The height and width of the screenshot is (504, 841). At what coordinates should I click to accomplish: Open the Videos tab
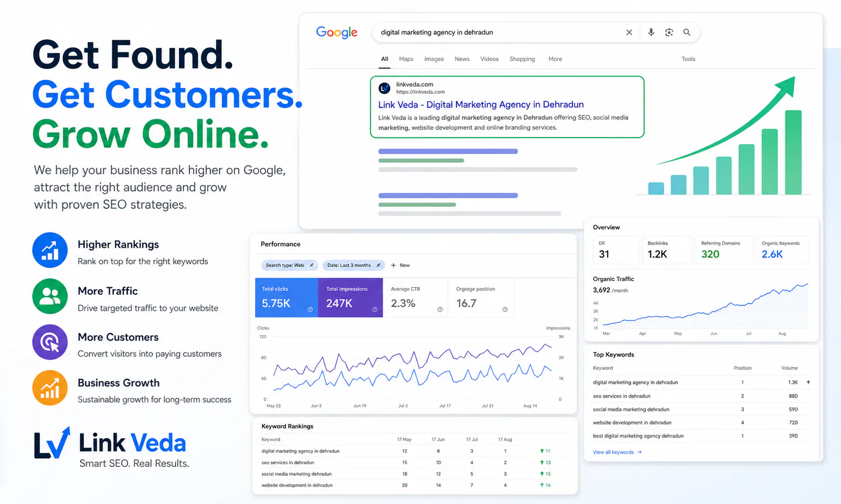pyautogui.click(x=489, y=59)
